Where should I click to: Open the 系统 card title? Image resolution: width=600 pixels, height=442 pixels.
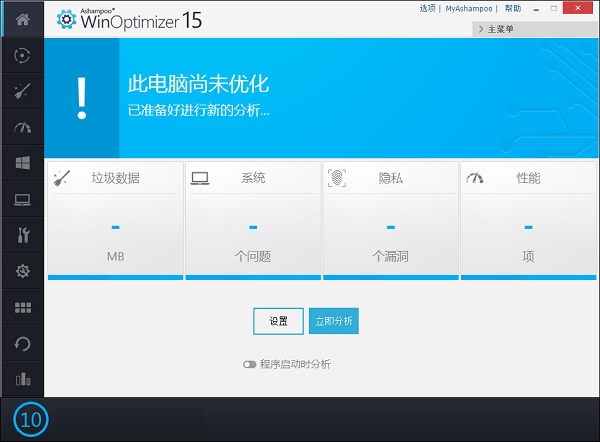pyautogui.click(x=253, y=178)
